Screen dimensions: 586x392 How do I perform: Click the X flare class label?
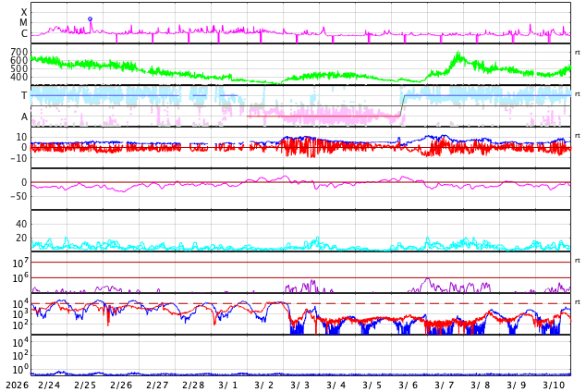[x=24, y=12]
